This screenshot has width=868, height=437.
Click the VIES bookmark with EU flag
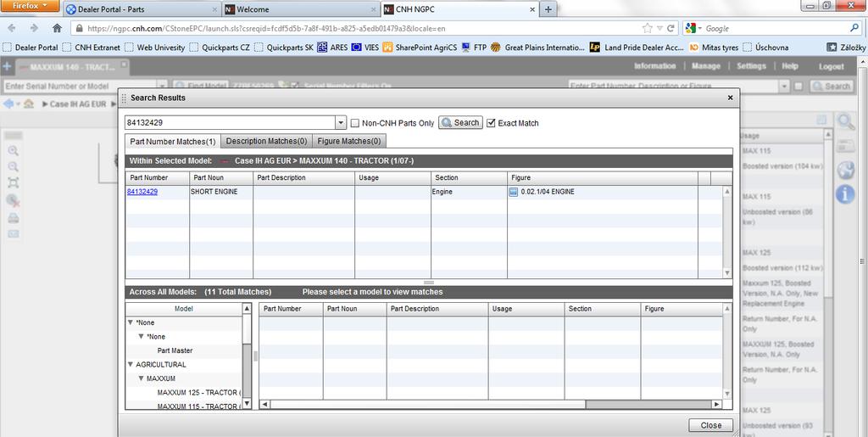357,48
